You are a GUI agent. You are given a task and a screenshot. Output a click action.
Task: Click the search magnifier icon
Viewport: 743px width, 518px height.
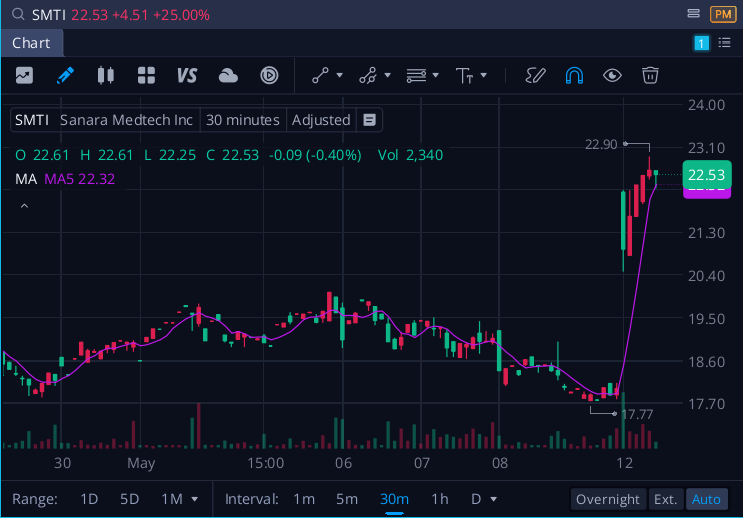[x=18, y=14]
